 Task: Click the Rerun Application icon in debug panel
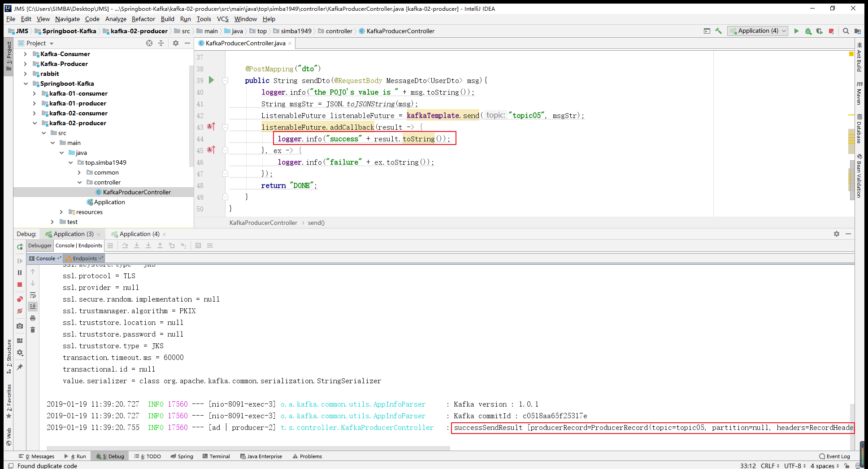(20, 246)
